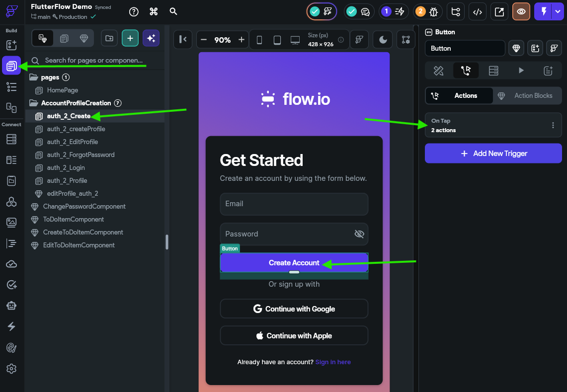
Task: Open the Integrations hexagon sidebar icon
Action: pyautogui.click(x=11, y=202)
